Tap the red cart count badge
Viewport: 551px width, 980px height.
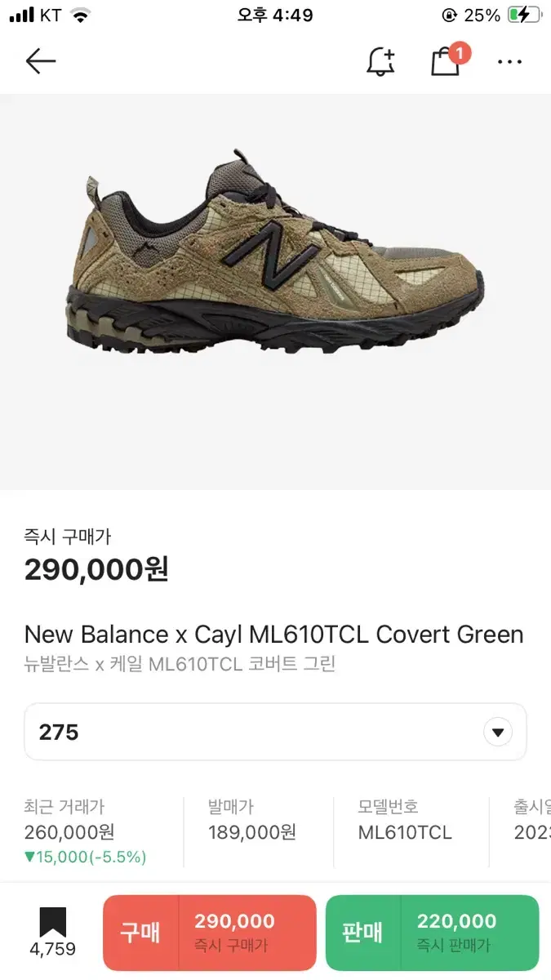point(460,54)
